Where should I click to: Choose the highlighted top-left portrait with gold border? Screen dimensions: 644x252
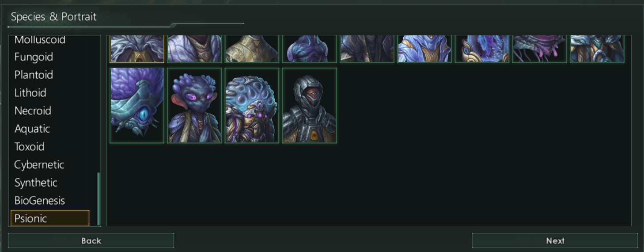click(137, 49)
